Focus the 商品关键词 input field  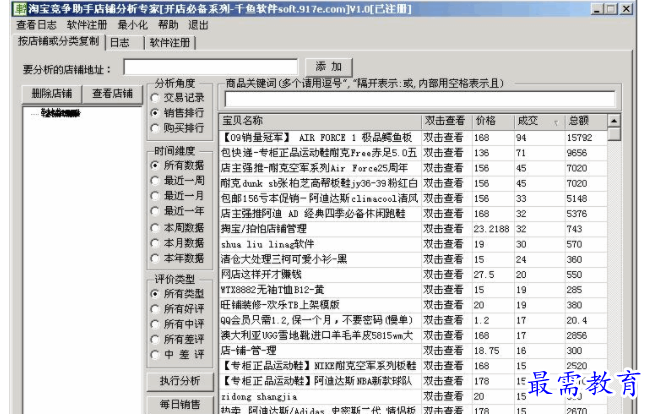pyautogui.click(x=419, y=99)
